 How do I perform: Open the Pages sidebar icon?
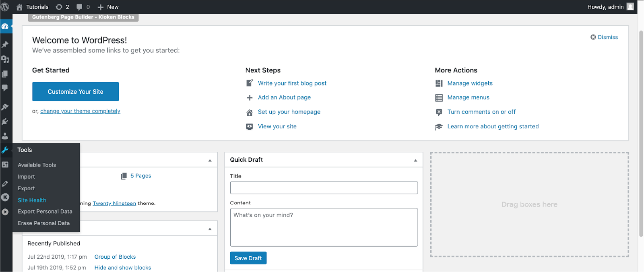(x=5, y=74)
